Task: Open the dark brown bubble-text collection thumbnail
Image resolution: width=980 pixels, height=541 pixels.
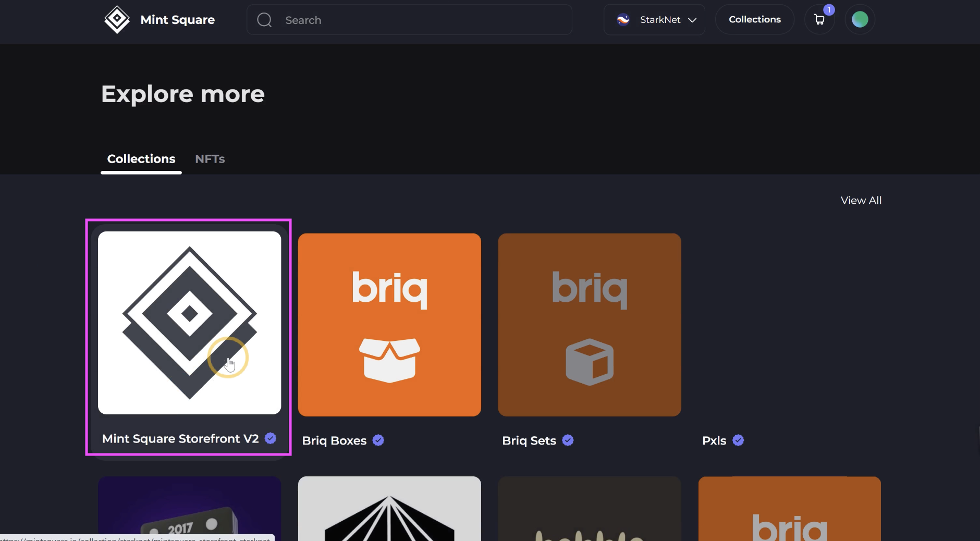Action: tap(590, 509)
